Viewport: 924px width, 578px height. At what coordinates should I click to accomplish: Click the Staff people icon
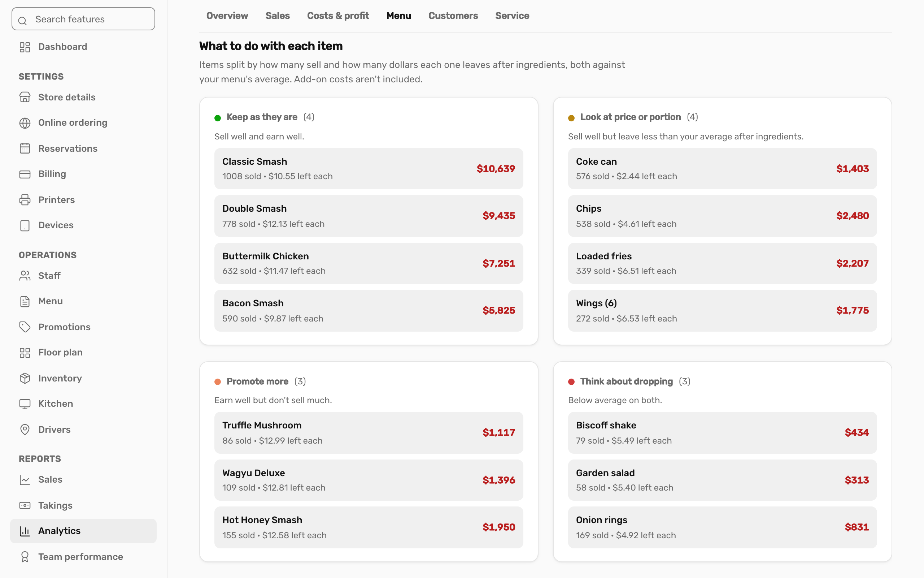tap(25, 276)
